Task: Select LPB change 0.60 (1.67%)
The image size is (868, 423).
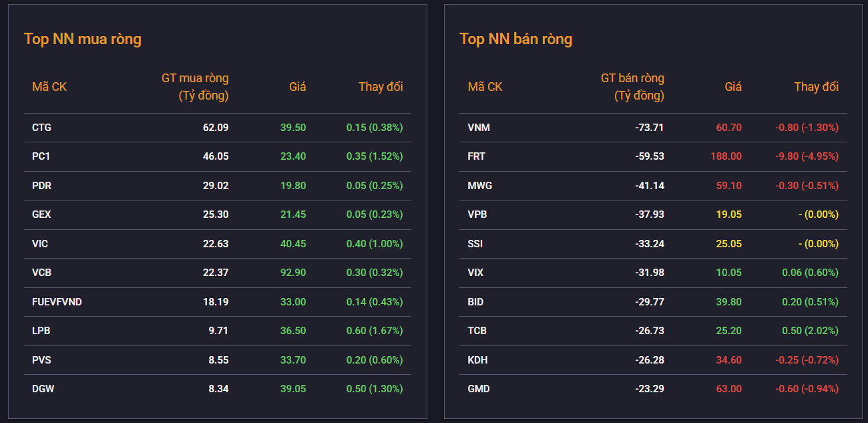Action: pos(375,331)
